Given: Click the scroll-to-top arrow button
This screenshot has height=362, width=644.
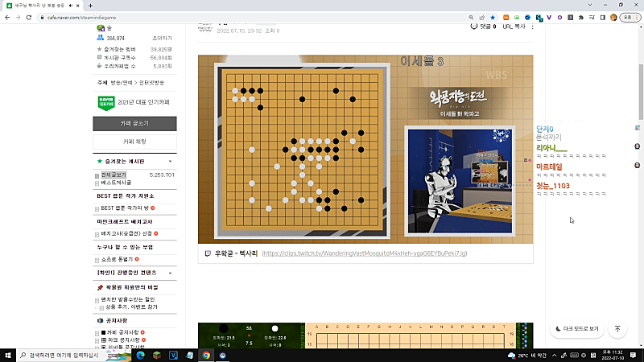Looking at the screenshot, I should 617,329.
